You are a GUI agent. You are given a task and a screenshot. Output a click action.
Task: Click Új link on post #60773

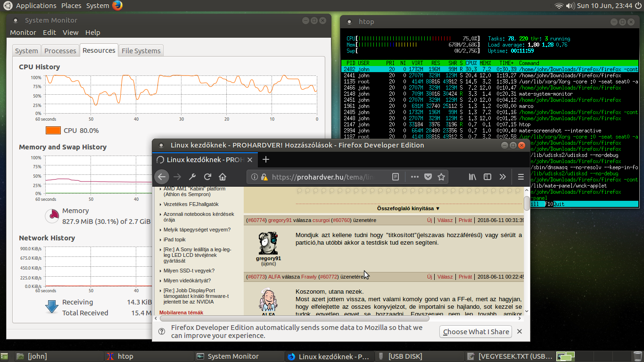coord(429,277)
